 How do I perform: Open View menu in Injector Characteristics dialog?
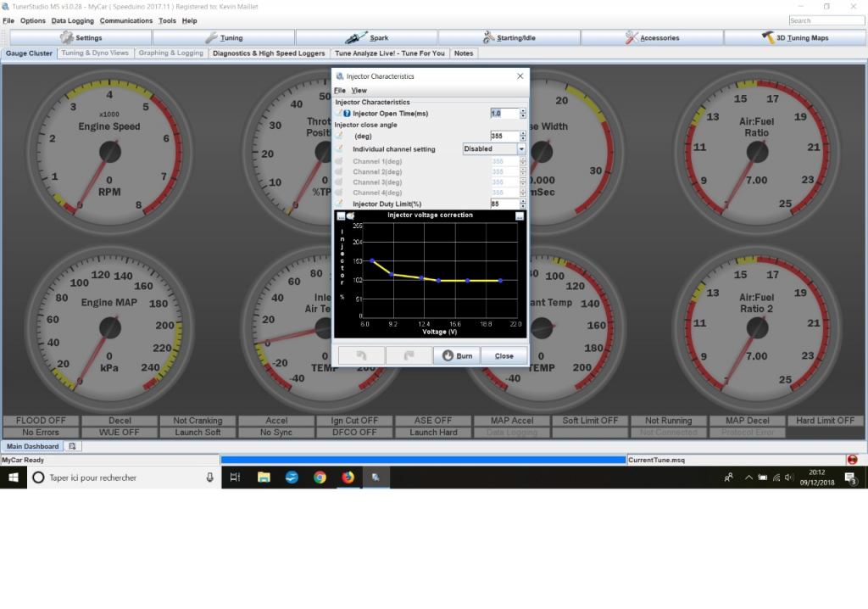click(359, 90)
